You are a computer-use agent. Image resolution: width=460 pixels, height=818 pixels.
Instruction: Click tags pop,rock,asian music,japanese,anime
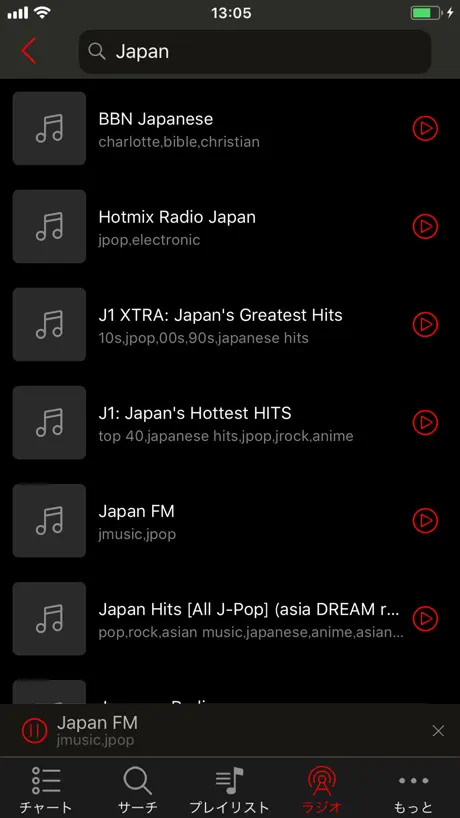coord(251,632)
